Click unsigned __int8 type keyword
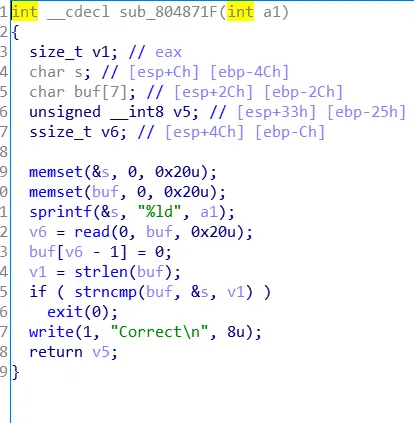Viewport: 414px width, 423px height. point(97,112)
